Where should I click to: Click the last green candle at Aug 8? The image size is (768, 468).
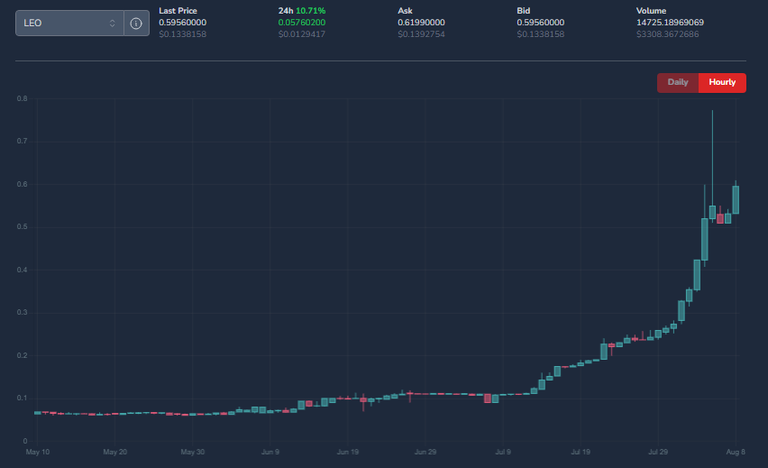pos(736,199)
